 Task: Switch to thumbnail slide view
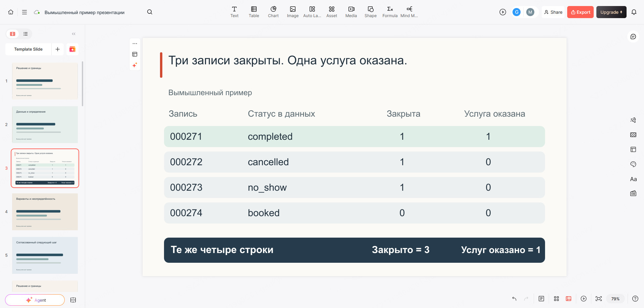13,34
